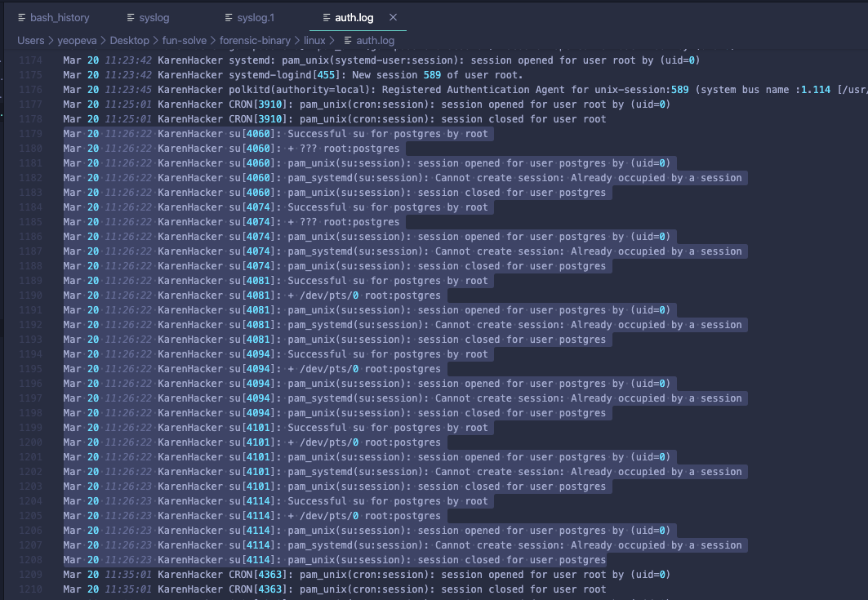Click line number 1210 in gutter
868x600 pixels.
pos(30,589)
